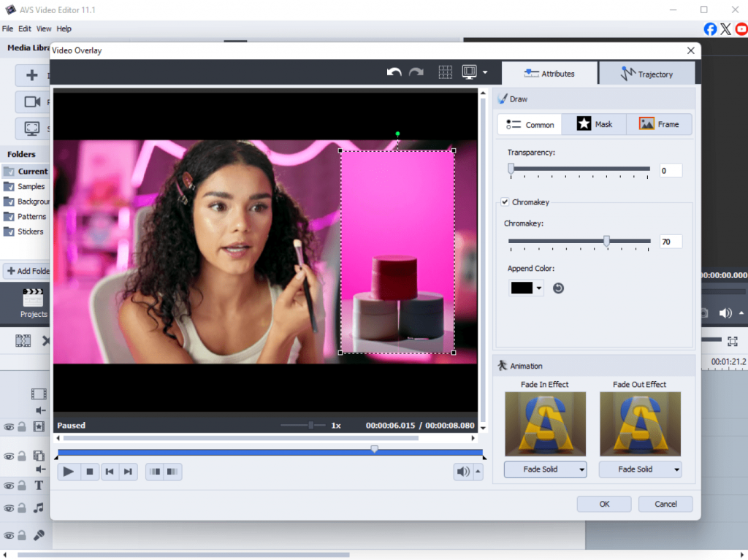The width and height of the screenshot is (748, 560).
Task: Go to the previous frame
Action: pyautogui.click(x=109, y=472)
